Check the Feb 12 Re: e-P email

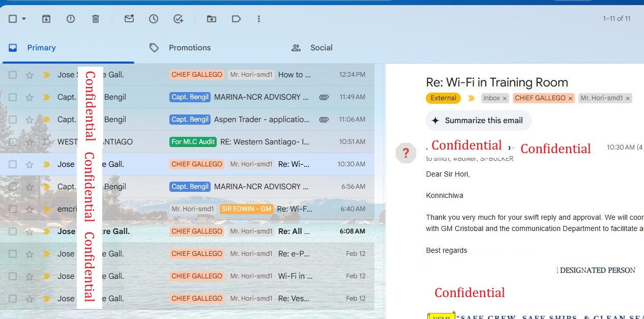pos(13,254)
